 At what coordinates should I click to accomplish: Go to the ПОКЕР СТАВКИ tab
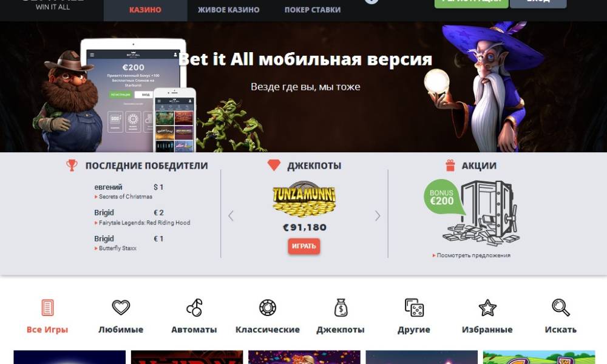pyautogui.click(x=313, y=10)
